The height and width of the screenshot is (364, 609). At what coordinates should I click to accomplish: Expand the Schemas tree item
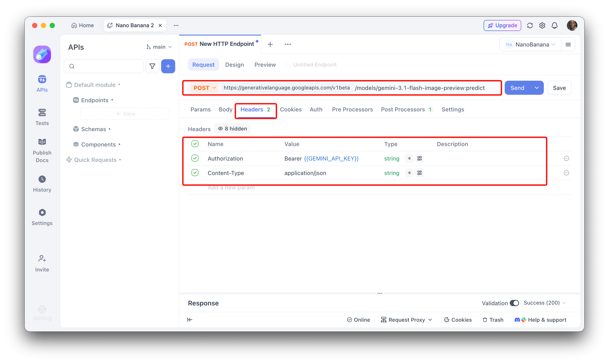[x=92, y=129]
